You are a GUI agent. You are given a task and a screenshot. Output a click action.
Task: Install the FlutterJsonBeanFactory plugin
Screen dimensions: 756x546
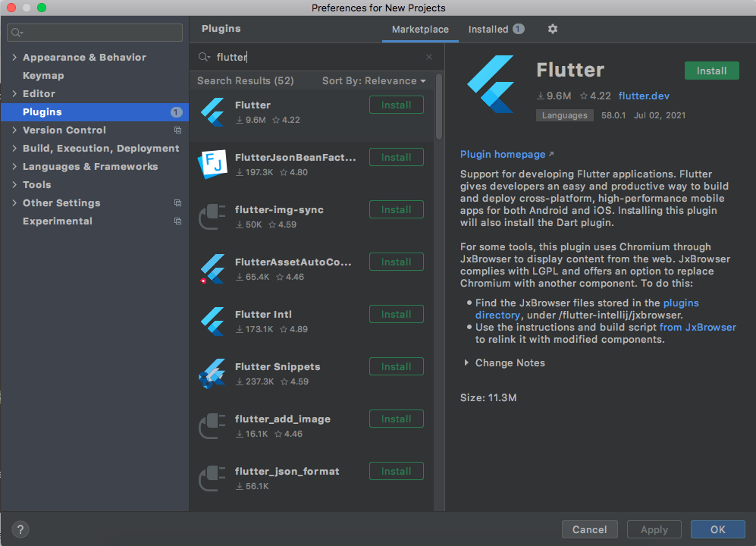click(397, 157)
